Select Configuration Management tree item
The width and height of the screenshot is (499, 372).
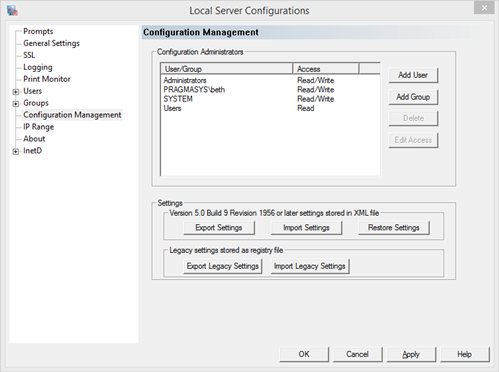[x=72, y=115]
